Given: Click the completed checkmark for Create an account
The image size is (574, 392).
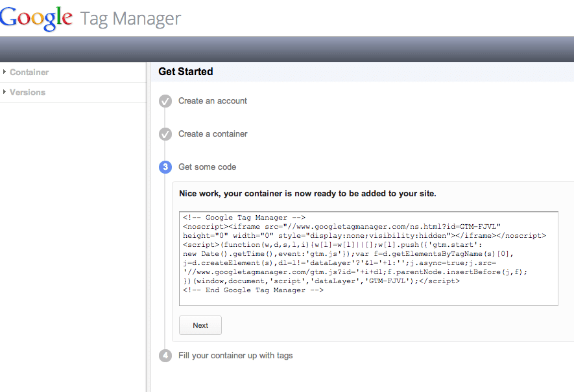Looking at the screenshot, I should tap(165, 101).
